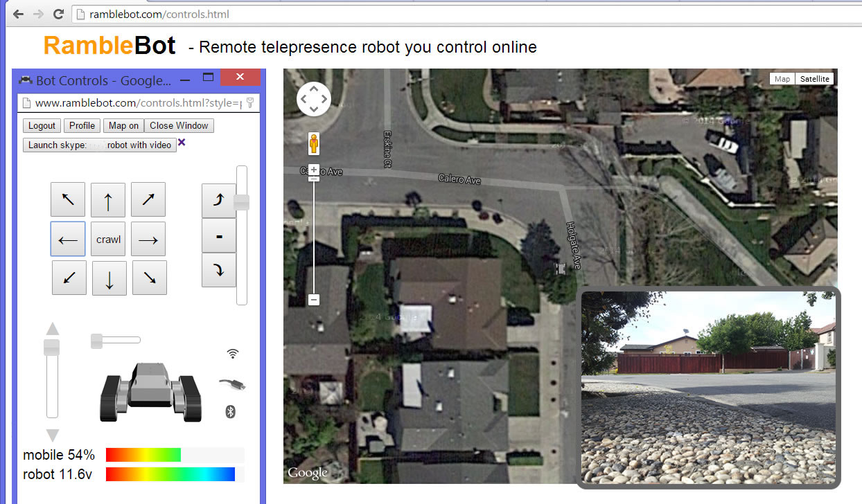
Task: Click the browser forward arrow
Action: point(38,14)
